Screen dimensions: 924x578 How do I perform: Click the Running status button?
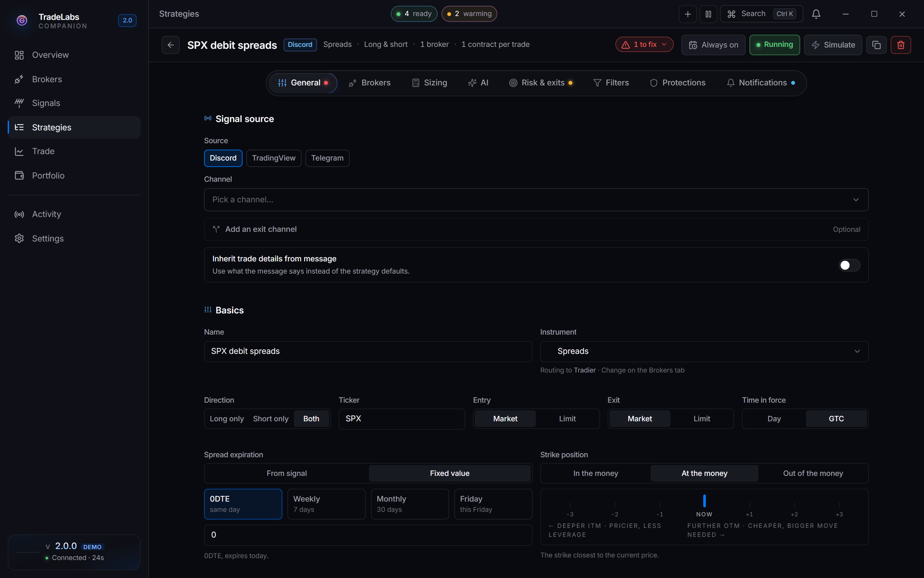(774, 45)
